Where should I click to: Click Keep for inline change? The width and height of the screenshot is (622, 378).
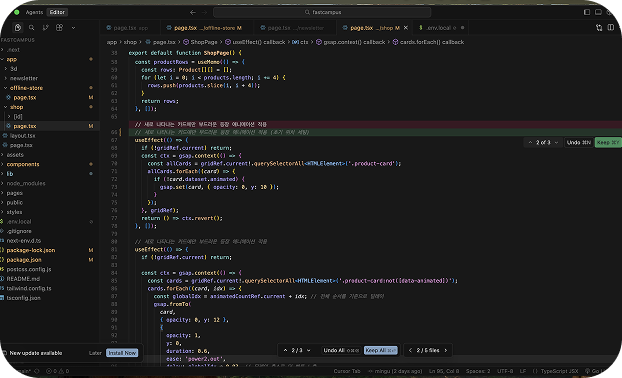[608, 142]
